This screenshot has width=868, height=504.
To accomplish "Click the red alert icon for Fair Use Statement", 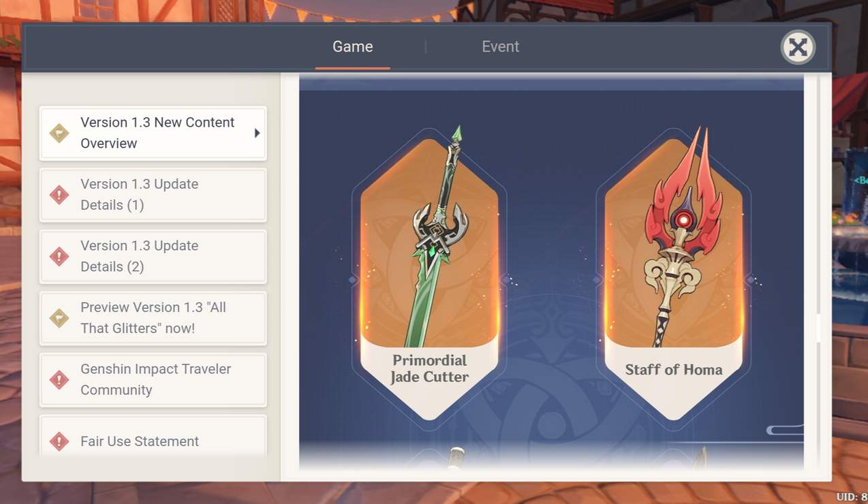I will [59, 441].
